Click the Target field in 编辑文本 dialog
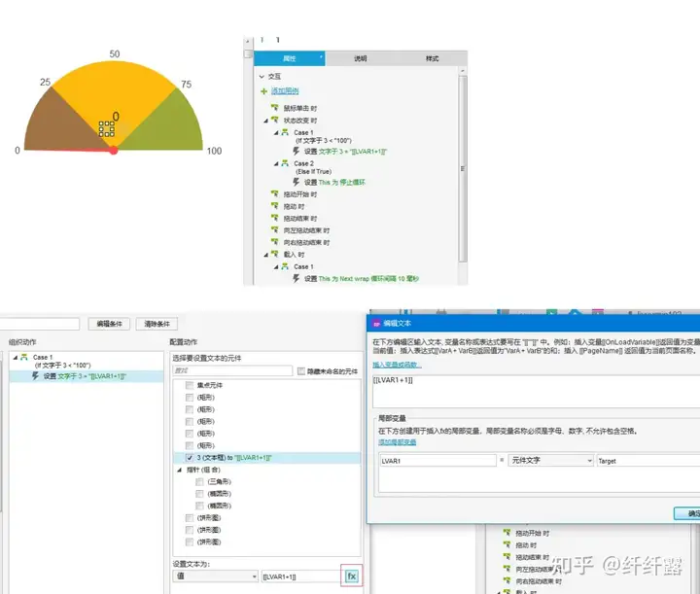The image size is (700, 594). 647,461
